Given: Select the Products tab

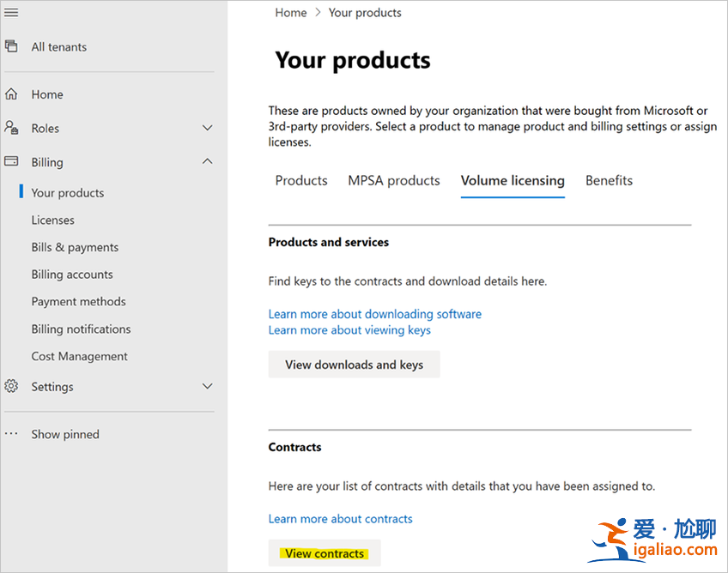Looking at the screenshot, I should 301,180.
